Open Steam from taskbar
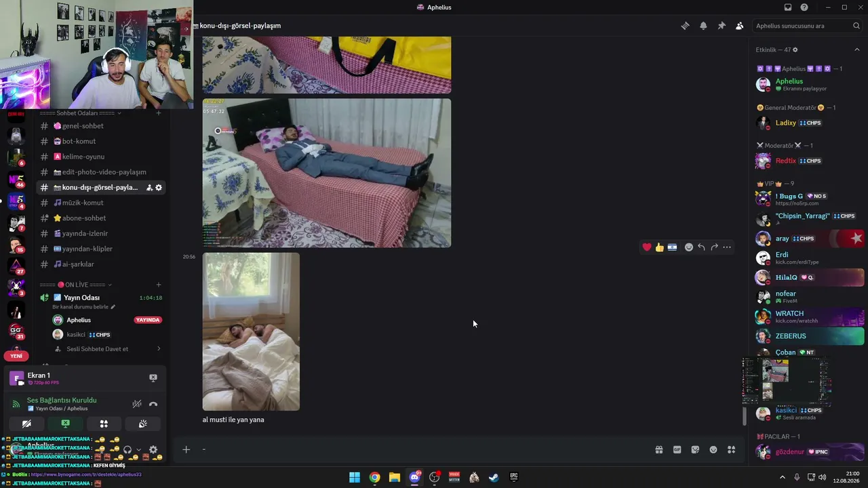The image size is (868, 488). point(494,477)
